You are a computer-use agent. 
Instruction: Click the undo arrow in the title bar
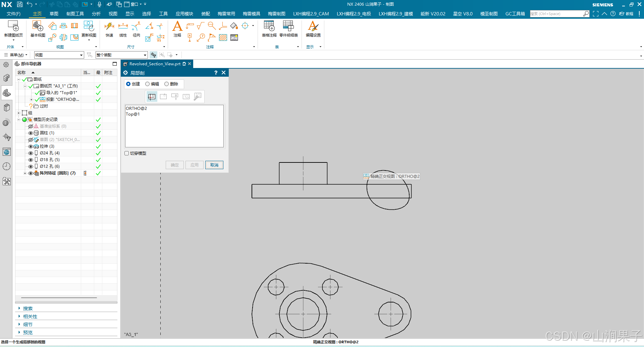pyautogui.click(x=30, y=4)
